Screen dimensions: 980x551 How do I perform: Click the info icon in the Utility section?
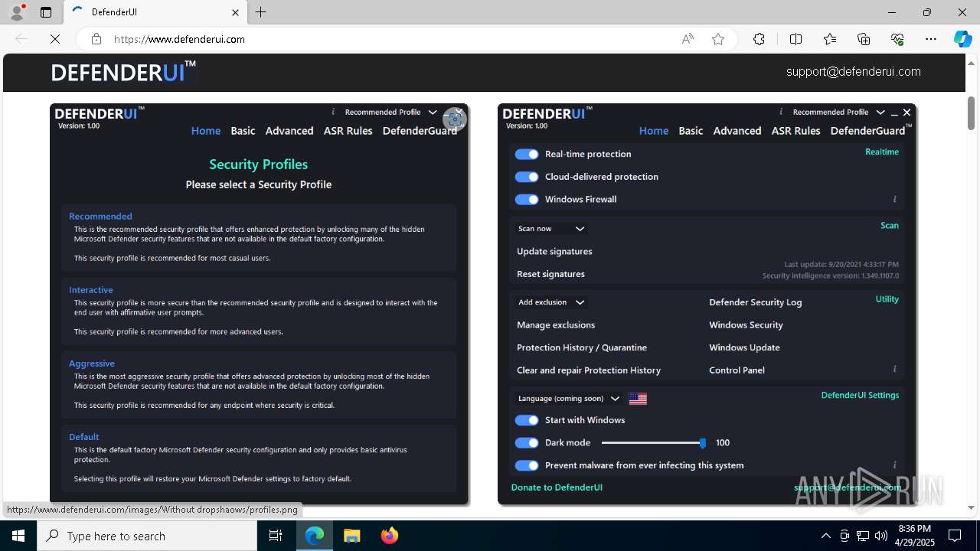coord(894,370)
